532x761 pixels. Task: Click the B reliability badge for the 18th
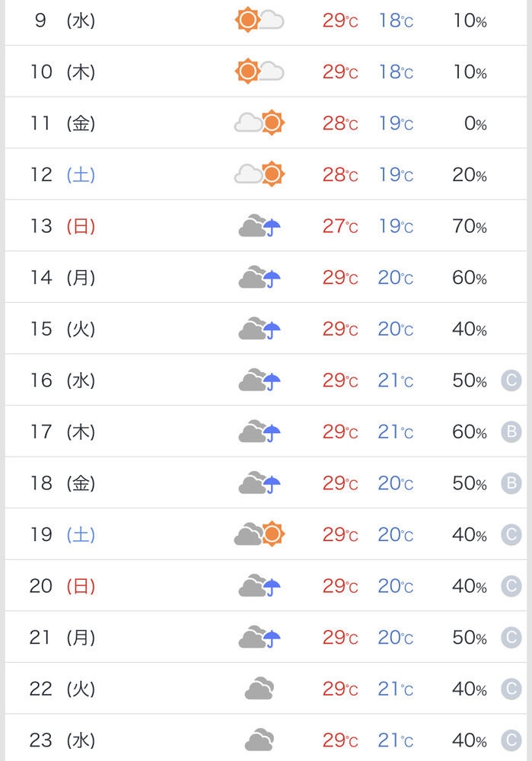[x=511, y=483]
